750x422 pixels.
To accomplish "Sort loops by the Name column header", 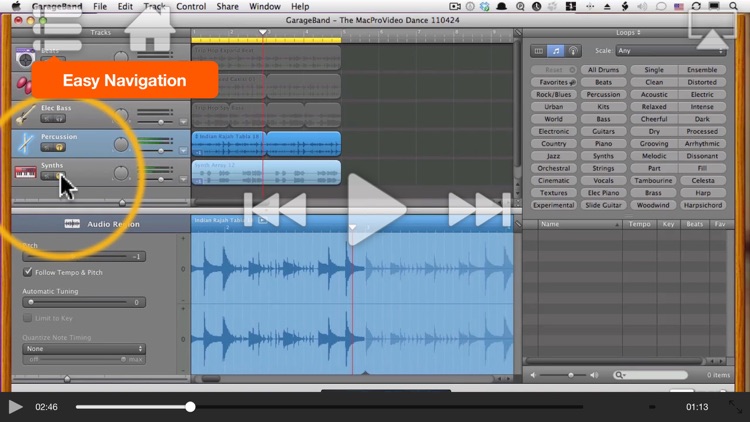I will [x=580, y=224].
